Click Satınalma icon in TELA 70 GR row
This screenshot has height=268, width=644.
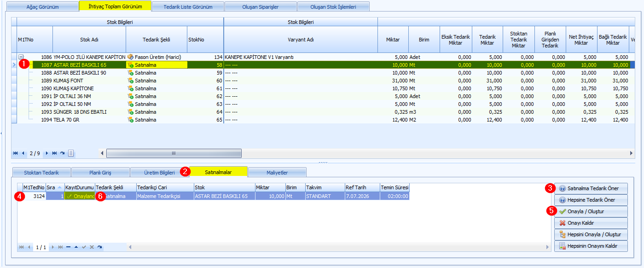[130, 120]
